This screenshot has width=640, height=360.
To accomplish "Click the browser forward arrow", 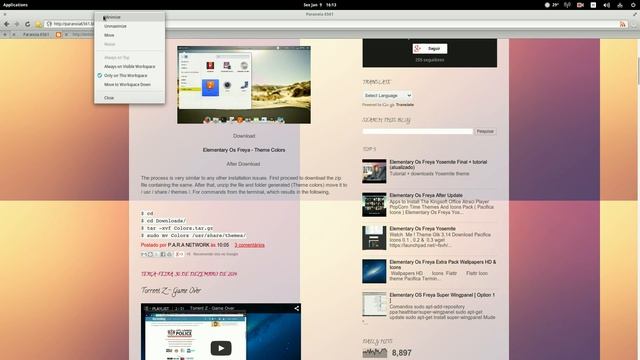I will (17, 24).
